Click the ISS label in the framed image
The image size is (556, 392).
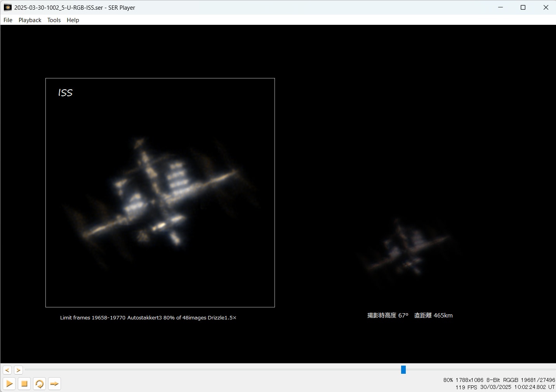[65, 92]
